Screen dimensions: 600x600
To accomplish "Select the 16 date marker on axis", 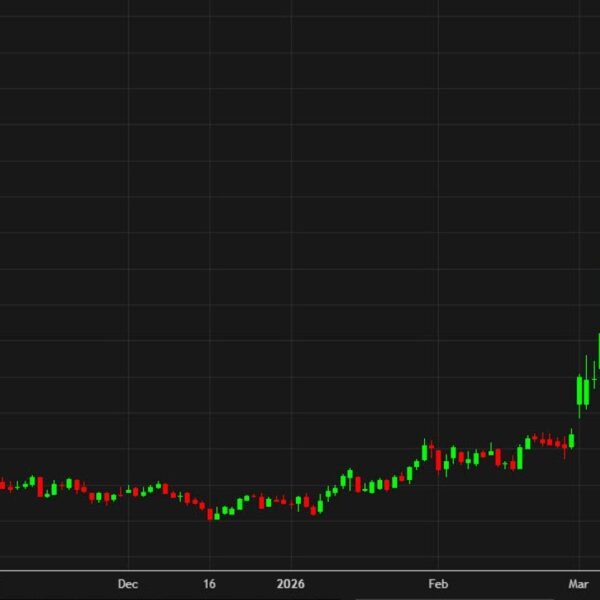I will (x=211, y=582).
